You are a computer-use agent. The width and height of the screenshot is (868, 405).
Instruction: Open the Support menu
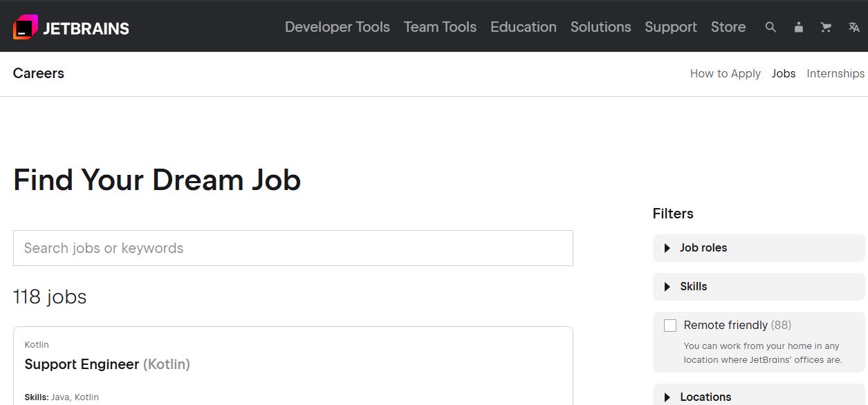[x=670, y=27]
